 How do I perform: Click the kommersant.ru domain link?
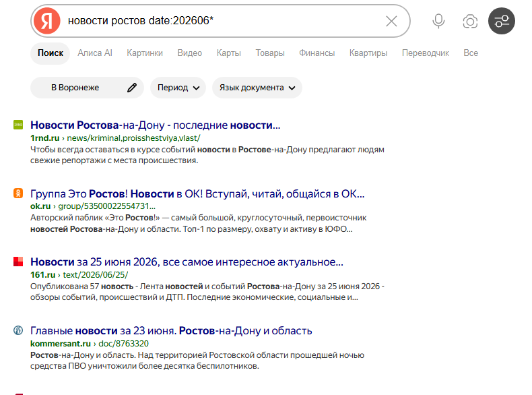coord(61,343)
